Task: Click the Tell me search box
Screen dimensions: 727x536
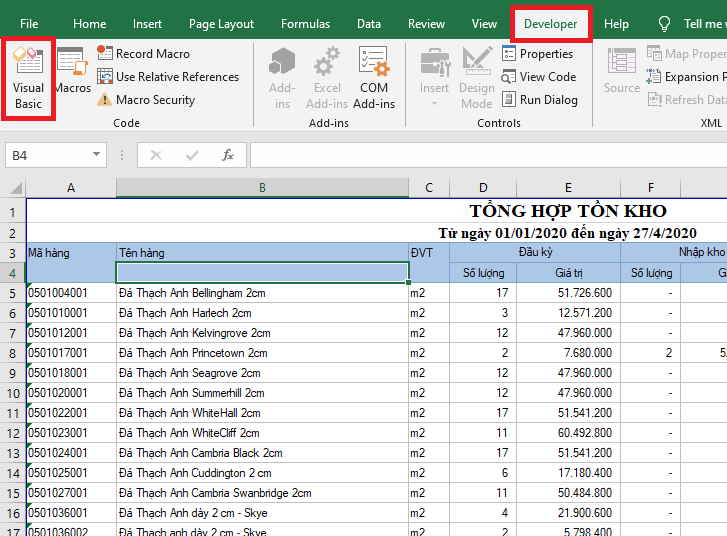Action: click(x=702, y=24)
